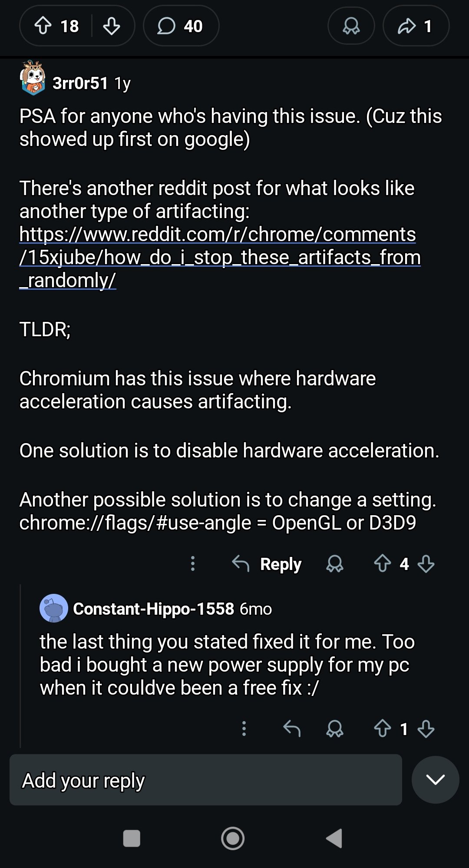Upvote the post with 18 votes
The height and width of the screenshot is (868, 469).
pyautogui.click(x=43, y=26)
